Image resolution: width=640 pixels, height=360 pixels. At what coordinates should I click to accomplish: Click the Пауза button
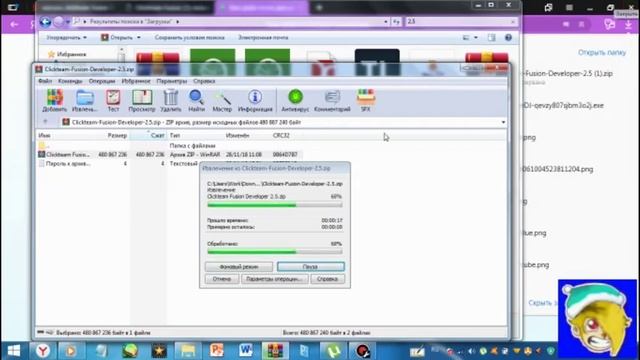coord(311,267)
